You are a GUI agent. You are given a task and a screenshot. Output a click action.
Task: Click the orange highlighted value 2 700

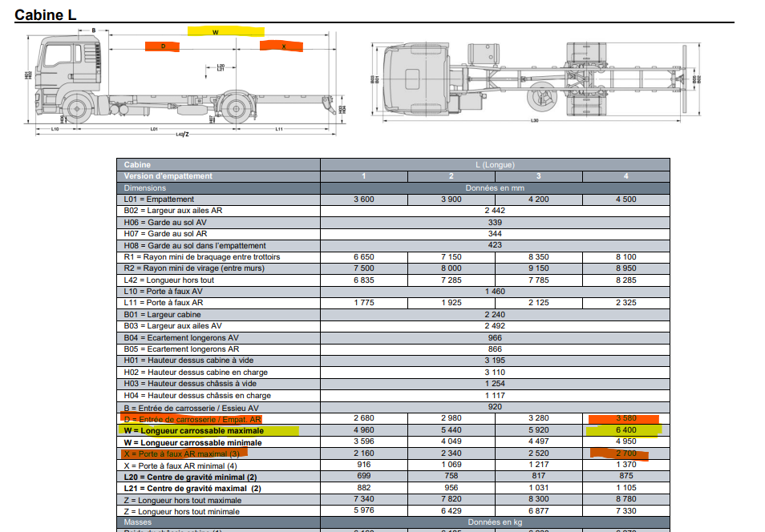(625, 453)
